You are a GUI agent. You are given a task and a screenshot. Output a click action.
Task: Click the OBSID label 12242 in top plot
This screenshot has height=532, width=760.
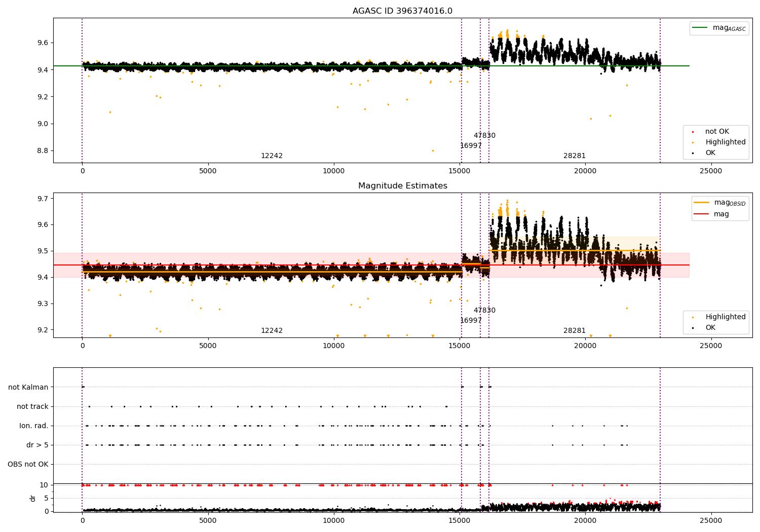(x=272, y=156)
